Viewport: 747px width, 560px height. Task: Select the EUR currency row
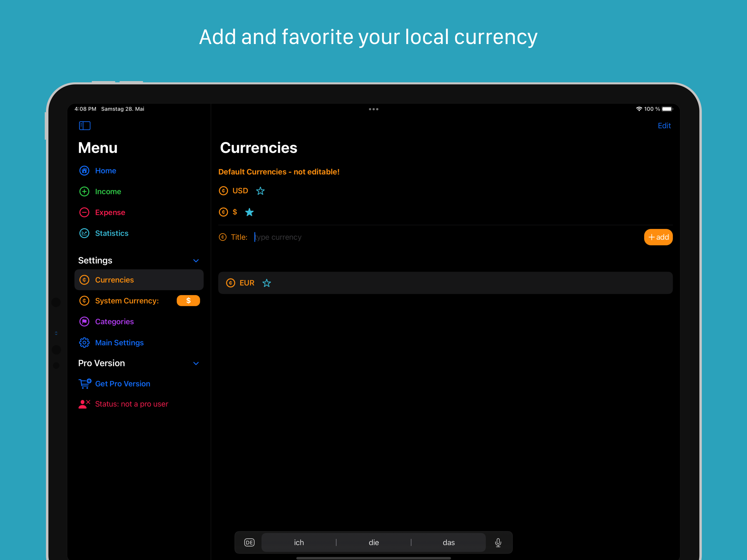pos(445,283)
